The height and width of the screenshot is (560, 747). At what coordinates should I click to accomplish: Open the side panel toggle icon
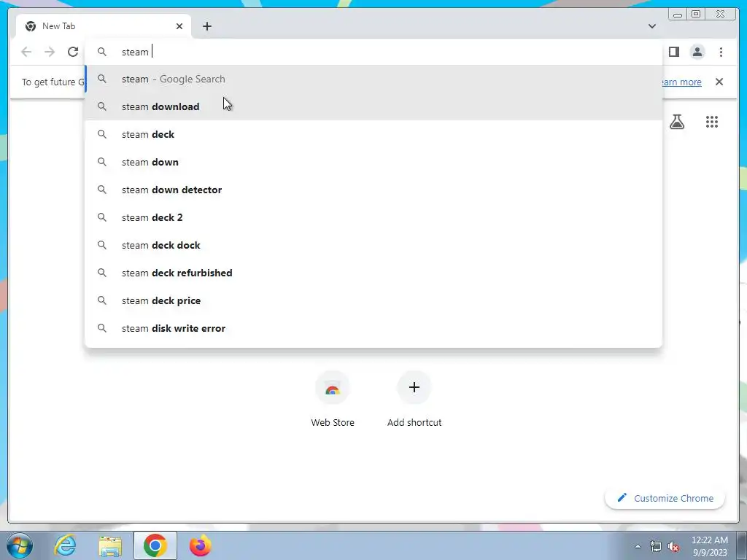click(x=673, y=52)
